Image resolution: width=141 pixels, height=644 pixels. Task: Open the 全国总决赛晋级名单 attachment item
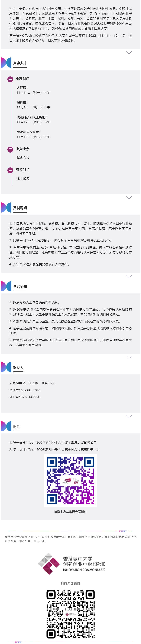tap(53, 442)
